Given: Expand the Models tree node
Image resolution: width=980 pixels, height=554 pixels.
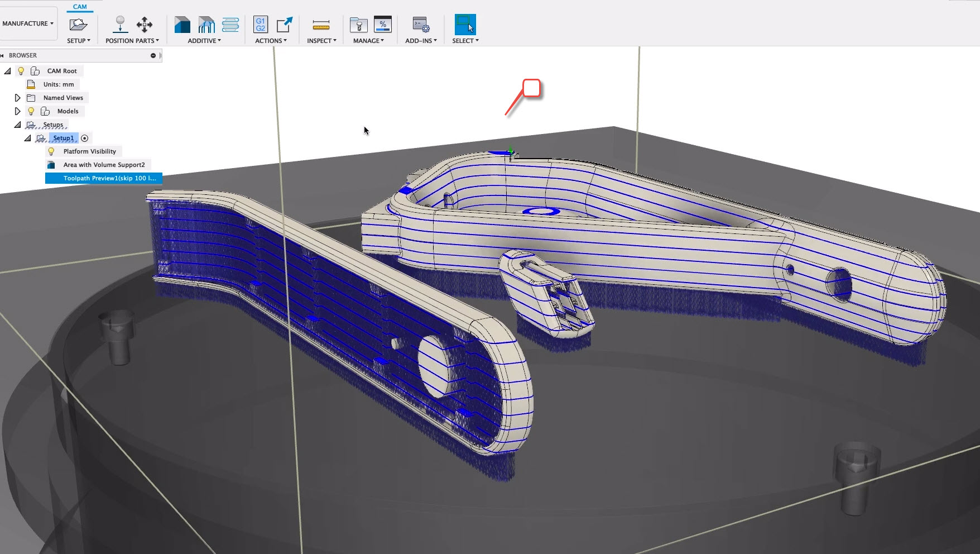Looking at the screenshot, I should click(17, 111).
